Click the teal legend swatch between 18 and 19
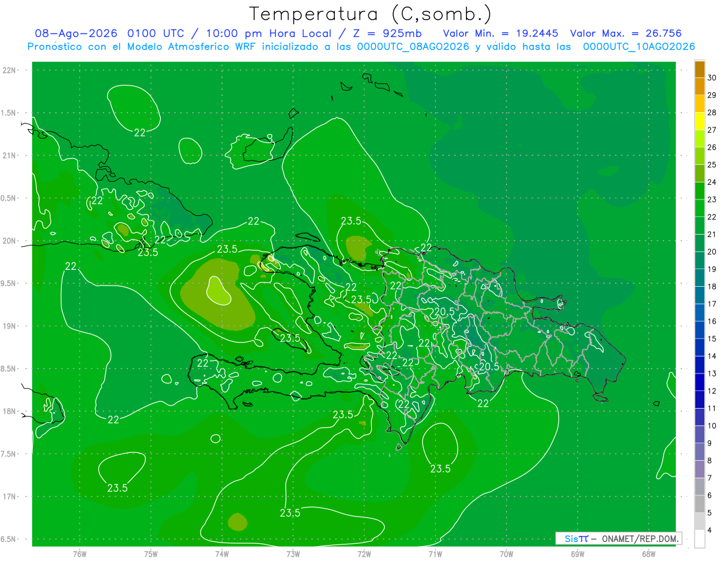 click(699, 278)
